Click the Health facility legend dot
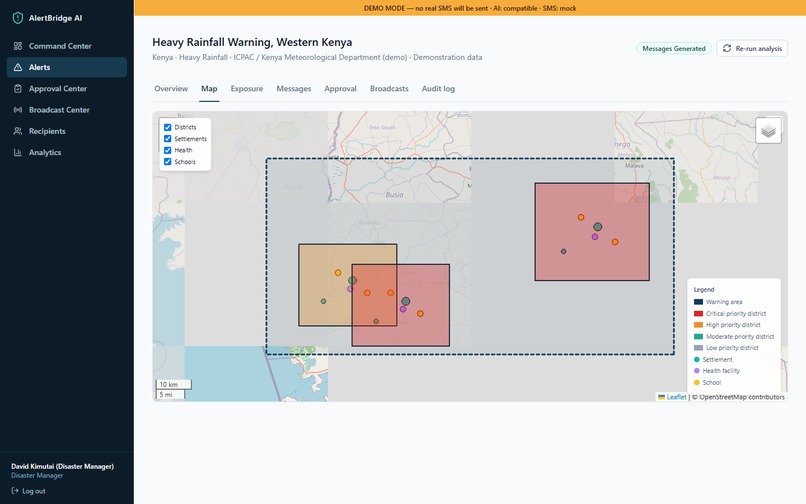 pos(697,371)
